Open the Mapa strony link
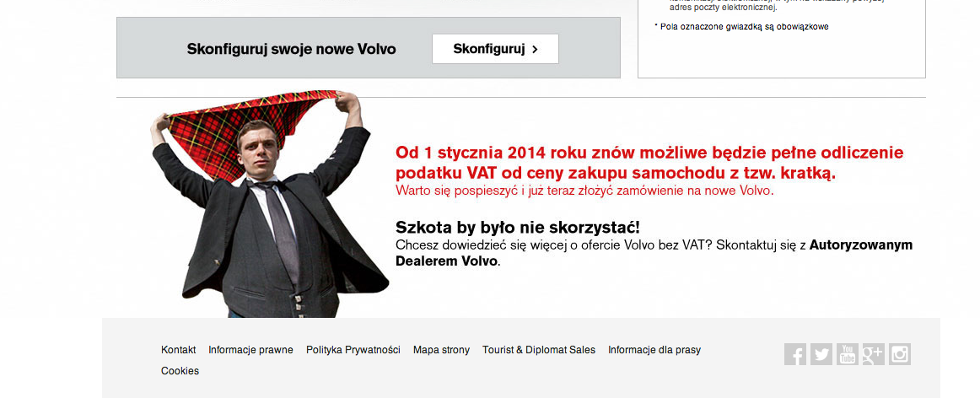Screen dimensions: 980x398 point(441,350)
